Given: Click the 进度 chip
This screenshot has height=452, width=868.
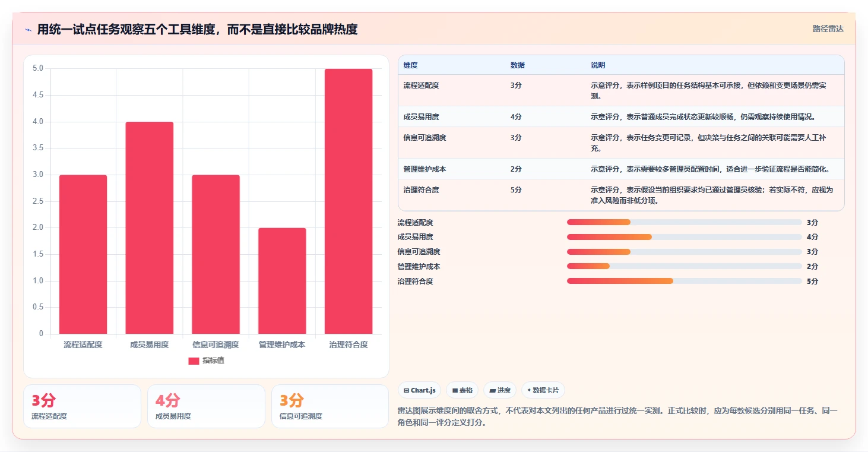Looking at the screenshot, I should pos(500,390).
